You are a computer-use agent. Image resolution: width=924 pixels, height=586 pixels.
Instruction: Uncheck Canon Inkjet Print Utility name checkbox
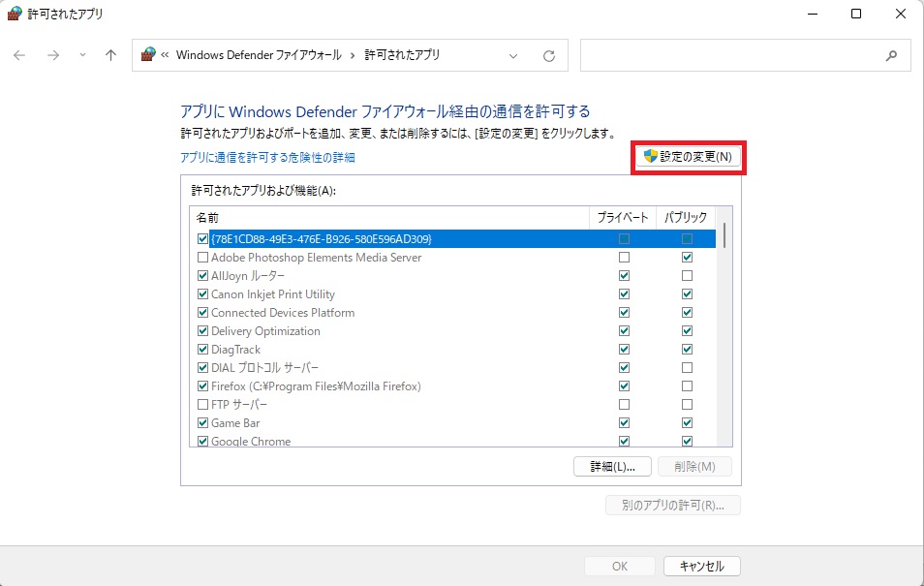[202, 293]
